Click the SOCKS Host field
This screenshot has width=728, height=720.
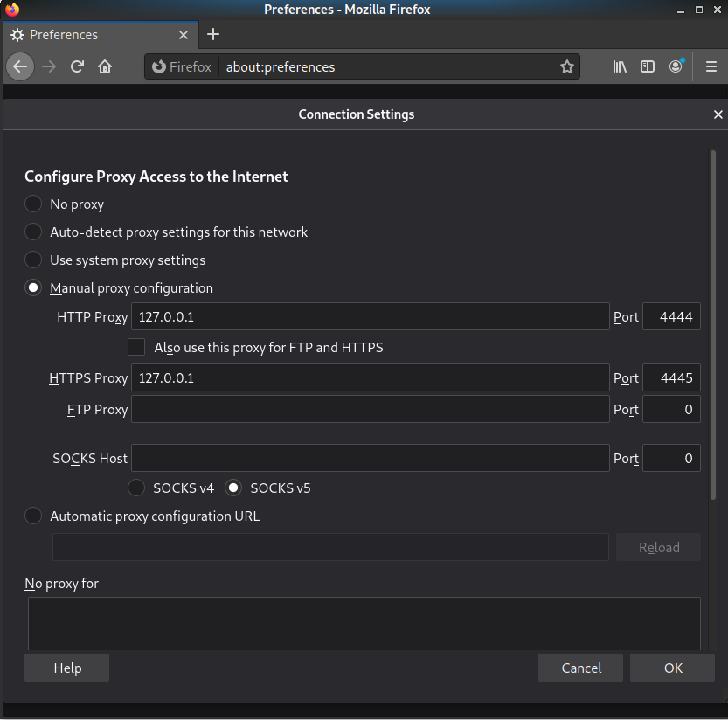tap(370, 458)
